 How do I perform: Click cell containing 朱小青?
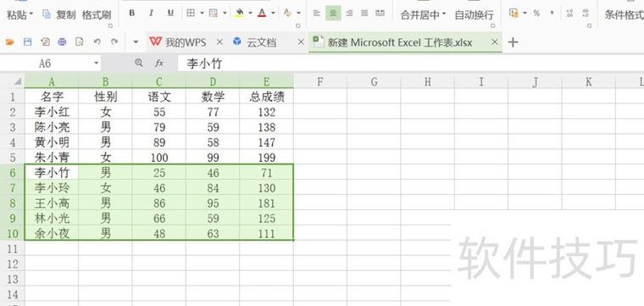[52, 158]
